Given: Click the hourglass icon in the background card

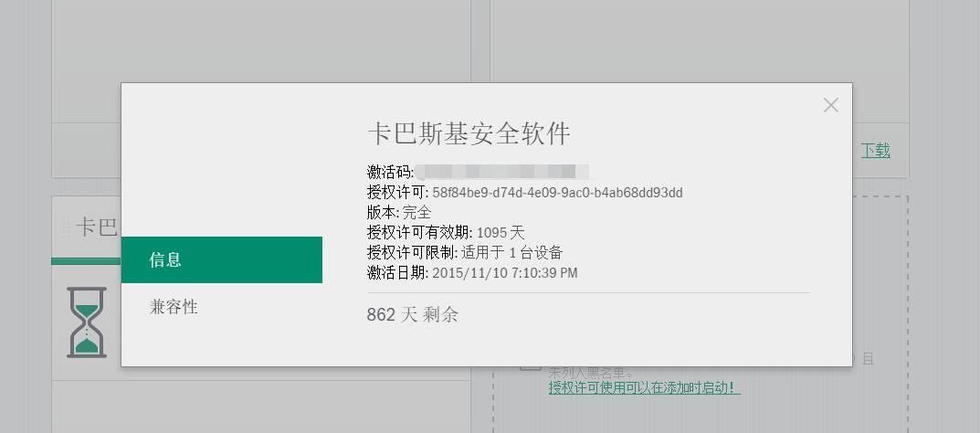Looking at the screenshot, I should (x=86, y=322).
